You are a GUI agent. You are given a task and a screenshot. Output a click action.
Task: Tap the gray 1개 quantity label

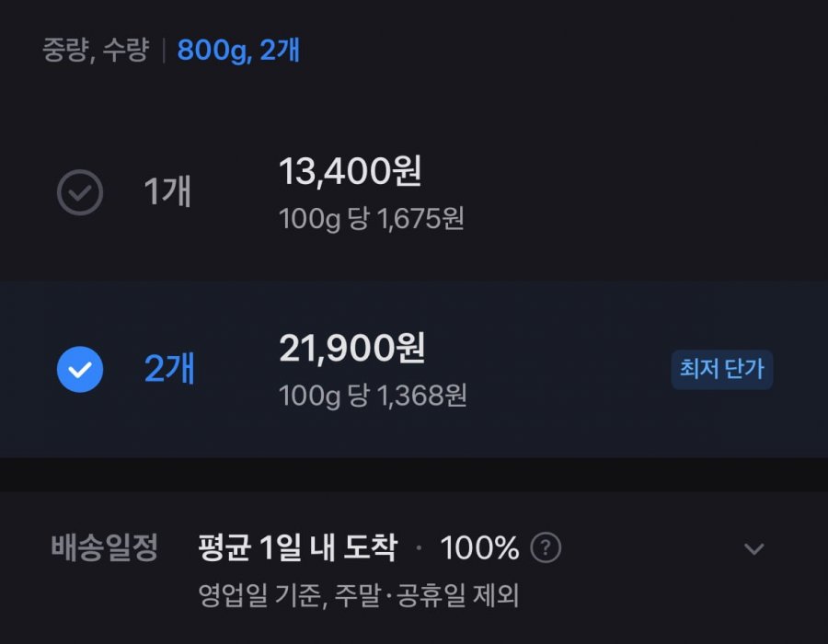coord(167,193)
